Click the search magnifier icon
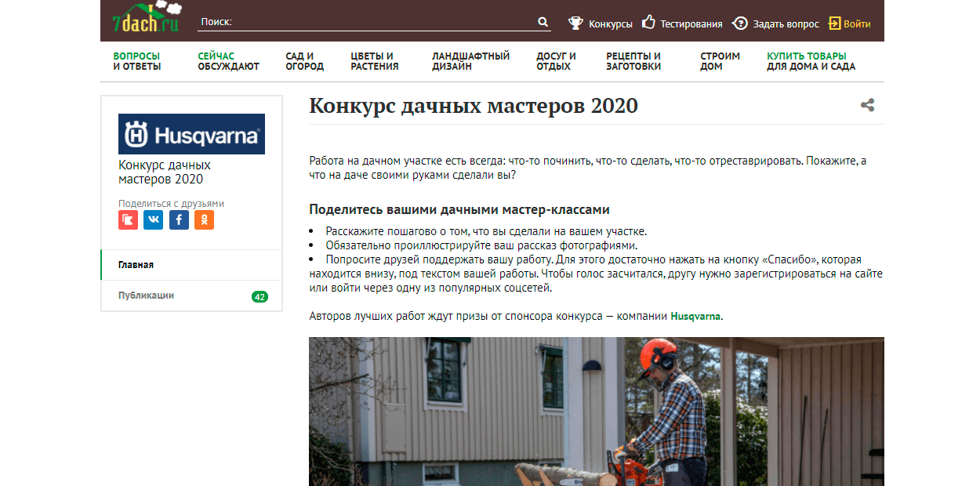Screen dimensions: 980x486 pyautogui.click(x=543, y=23)
